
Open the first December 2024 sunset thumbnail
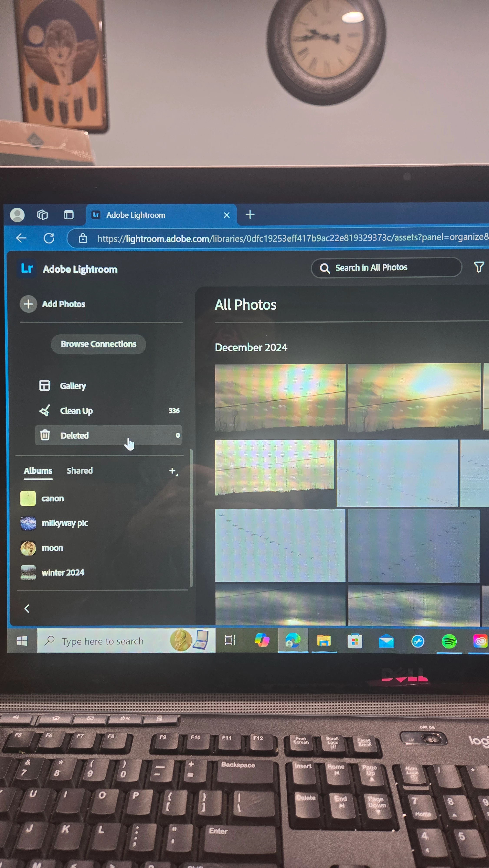coord(280,398)
